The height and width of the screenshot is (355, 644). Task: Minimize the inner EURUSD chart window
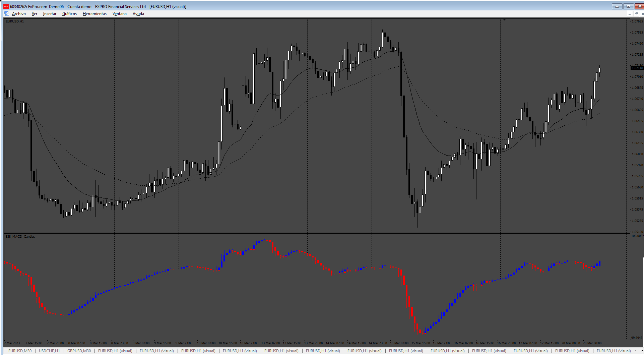(x=630, y=14)
